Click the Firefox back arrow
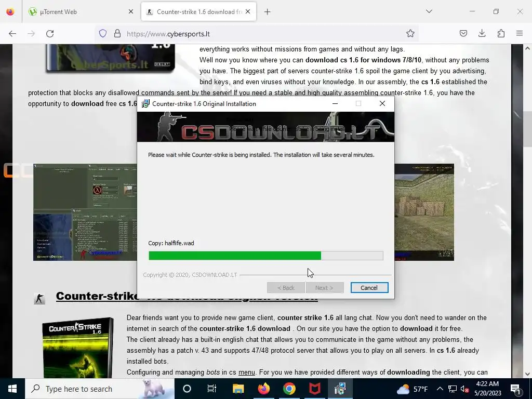 pyautogui.click(x=12, y=34)
